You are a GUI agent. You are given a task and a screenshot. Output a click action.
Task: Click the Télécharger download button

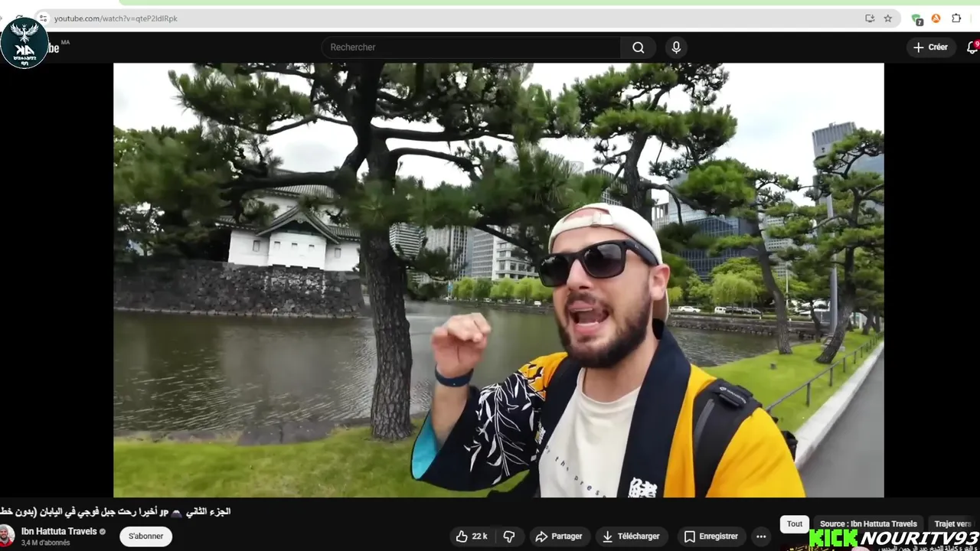pos(631,536)
